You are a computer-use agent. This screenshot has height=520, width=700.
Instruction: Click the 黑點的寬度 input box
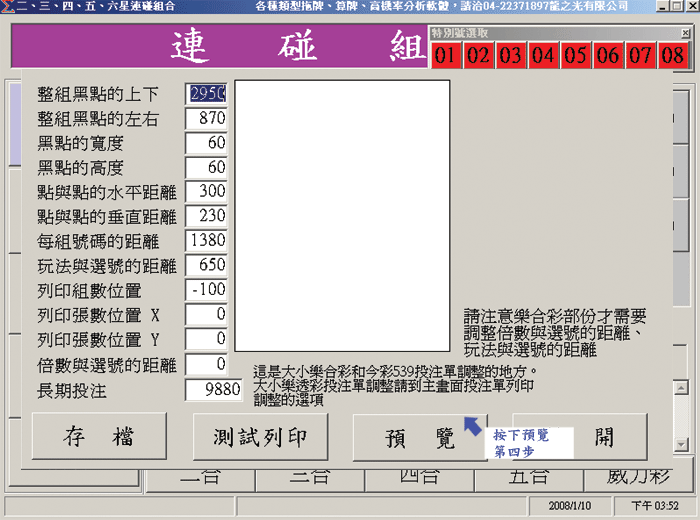pos(207,143)
